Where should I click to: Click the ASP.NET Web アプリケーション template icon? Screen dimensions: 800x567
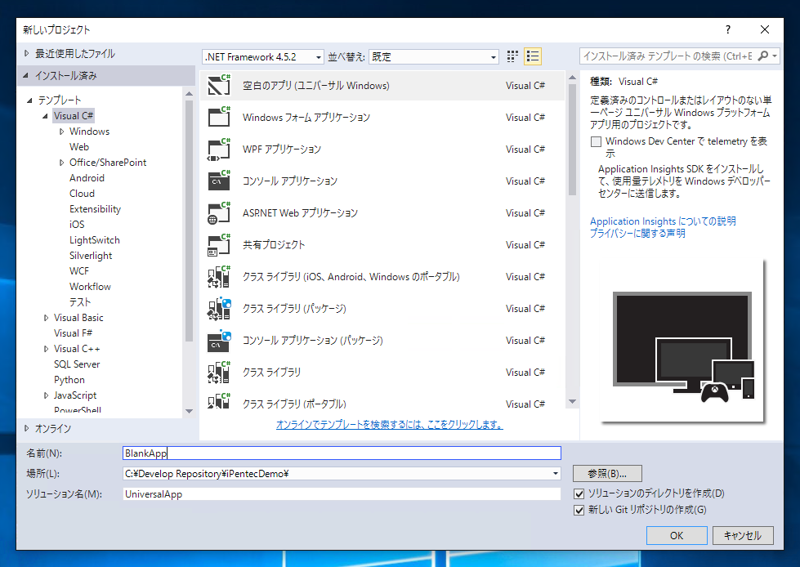pos(219,213)
